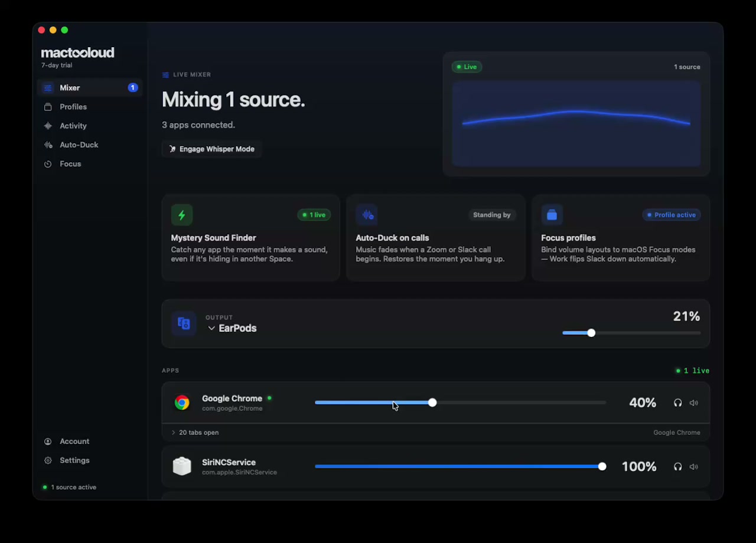
Task: Click the SiriNCService app icon
Action: point(182,466)
